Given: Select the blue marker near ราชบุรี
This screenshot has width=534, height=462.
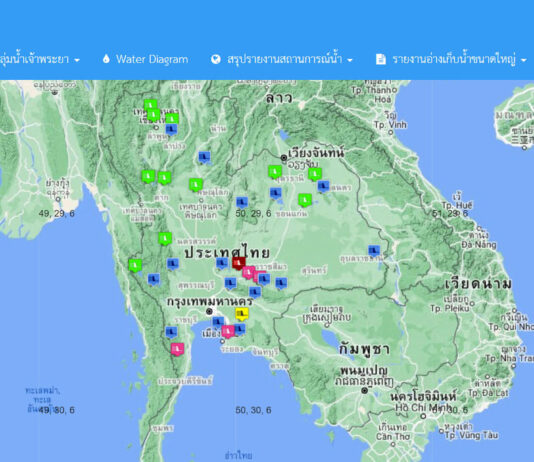Looking at the screenshot, I should pos(171,332).
